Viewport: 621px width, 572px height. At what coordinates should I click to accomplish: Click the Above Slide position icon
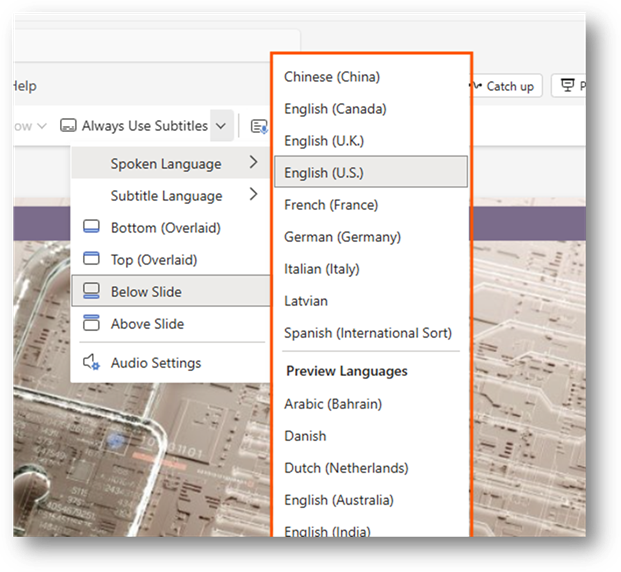(91, 324)
